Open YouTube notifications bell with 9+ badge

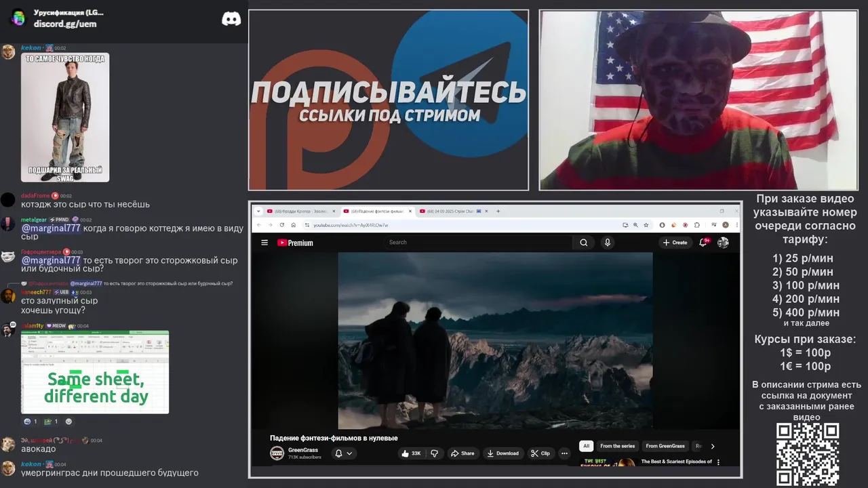click(705, 242)
